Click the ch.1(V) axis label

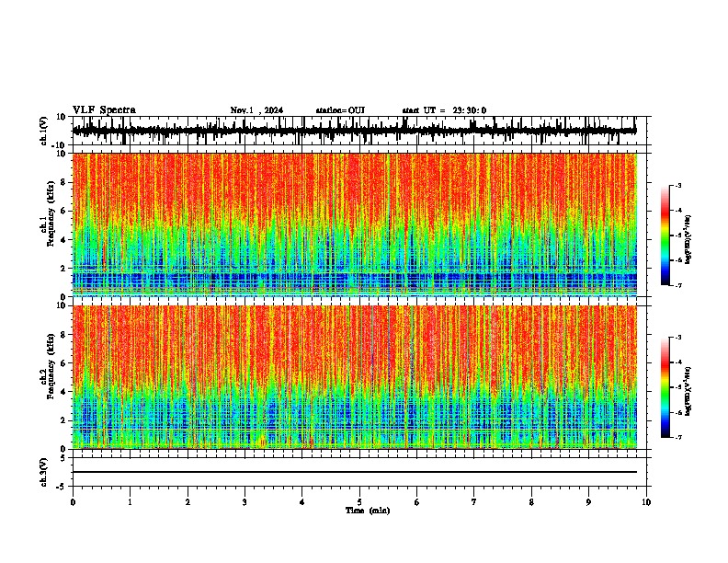[x=44, y=131]
